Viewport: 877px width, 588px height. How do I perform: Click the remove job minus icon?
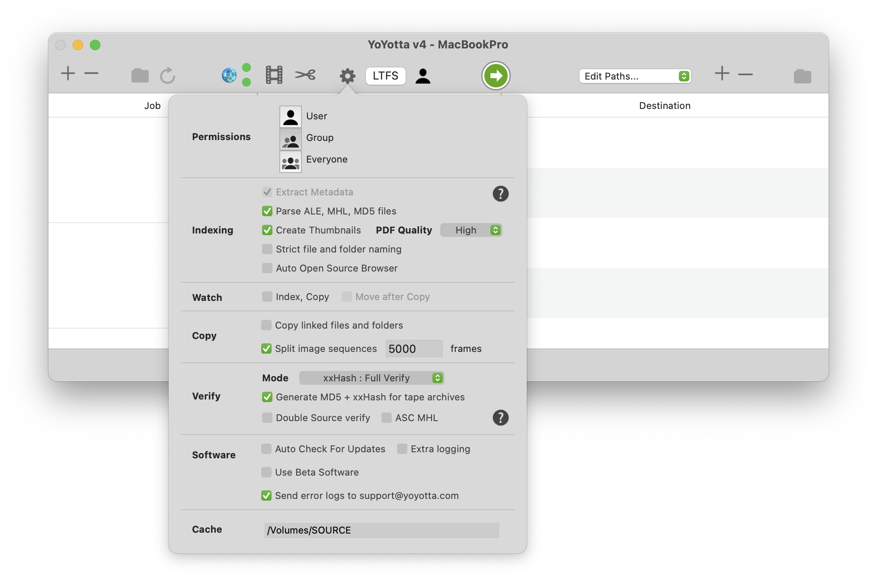[x=91, y=73]
